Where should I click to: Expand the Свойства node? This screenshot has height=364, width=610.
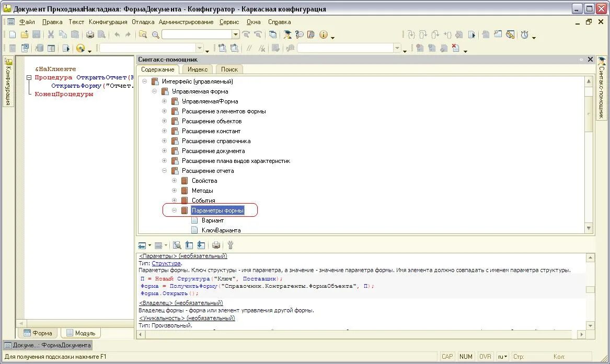174,181
